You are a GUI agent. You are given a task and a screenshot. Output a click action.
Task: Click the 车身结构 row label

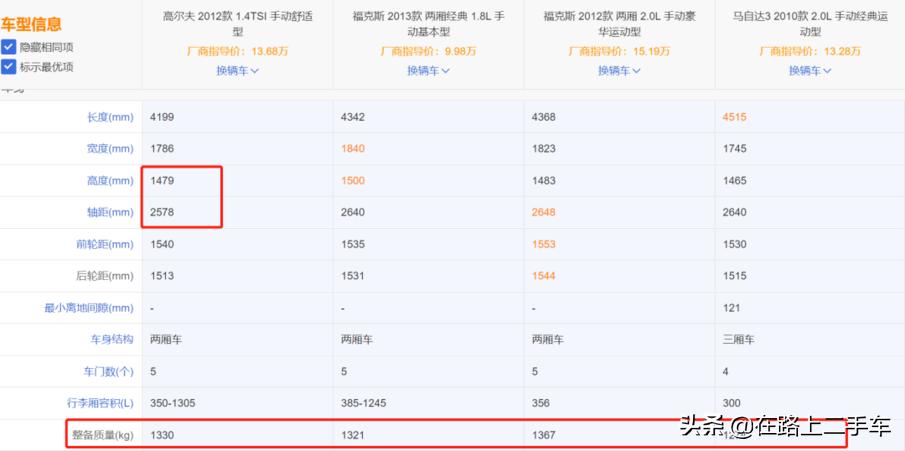[112, 339]
